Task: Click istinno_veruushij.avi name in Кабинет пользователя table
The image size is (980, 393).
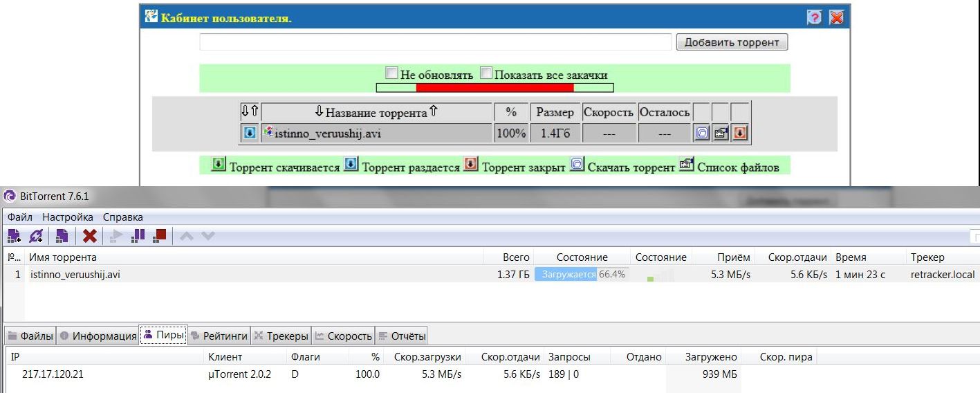Action: pos(327,134)
